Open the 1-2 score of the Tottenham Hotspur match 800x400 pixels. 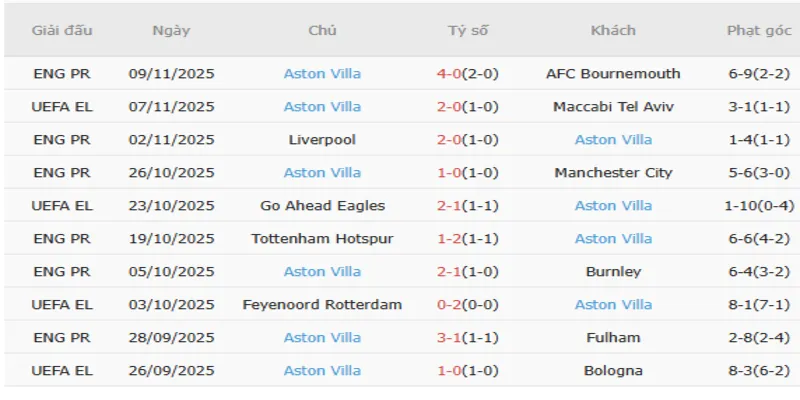click(x=468, y=239)
